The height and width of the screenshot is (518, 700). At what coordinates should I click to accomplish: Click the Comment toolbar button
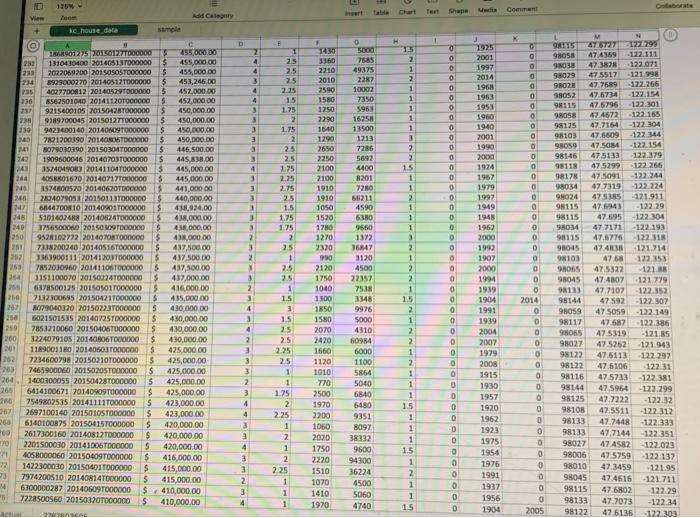[522, 4]
